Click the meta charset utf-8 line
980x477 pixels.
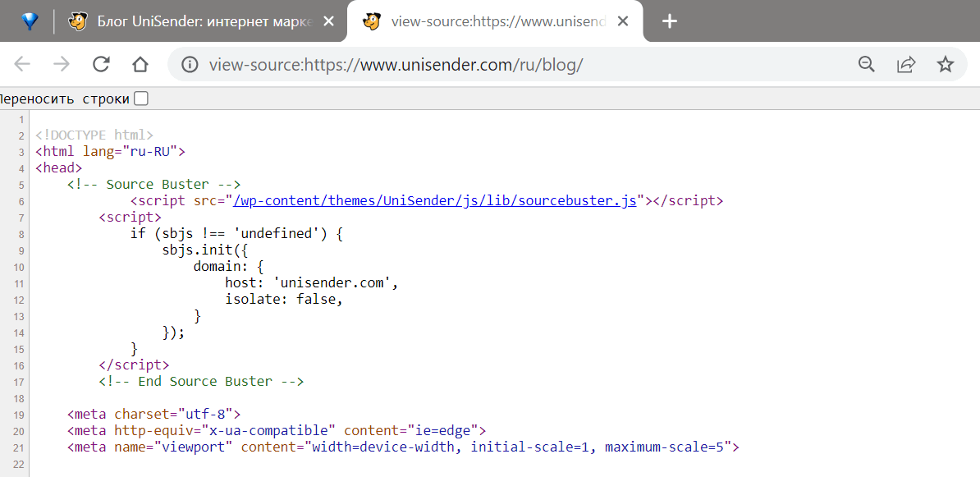pos(153,415)
